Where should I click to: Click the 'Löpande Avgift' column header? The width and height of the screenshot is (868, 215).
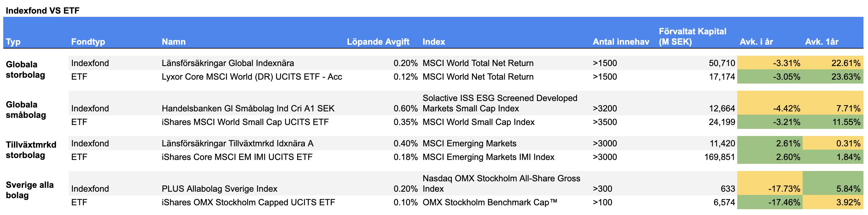378,42
